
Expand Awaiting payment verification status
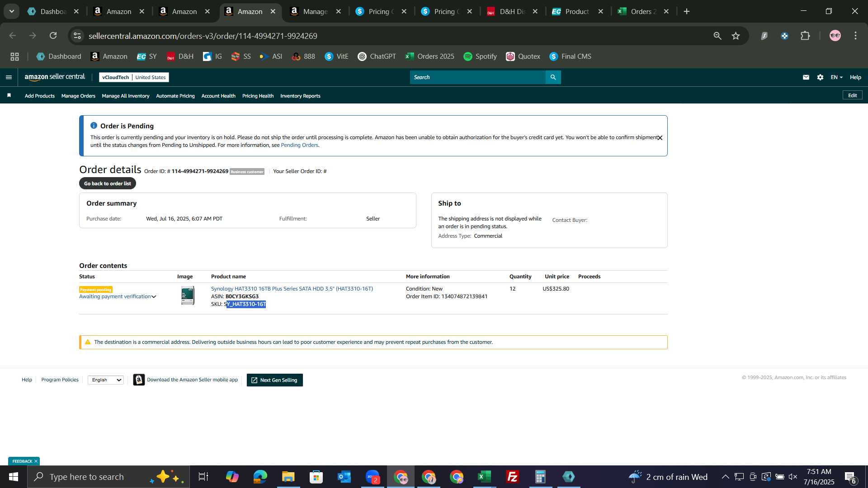click(x=118, y=296)
